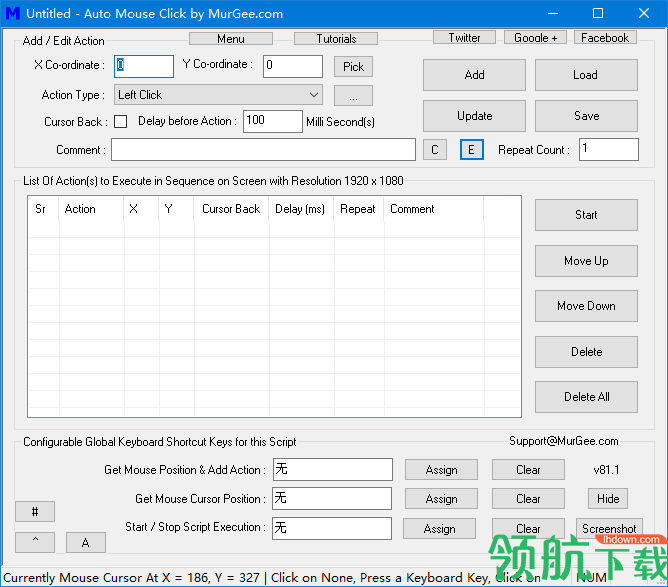
Task: Clear the Get Mouse Position & Add Action shortcut
Action: pos(528,470)
